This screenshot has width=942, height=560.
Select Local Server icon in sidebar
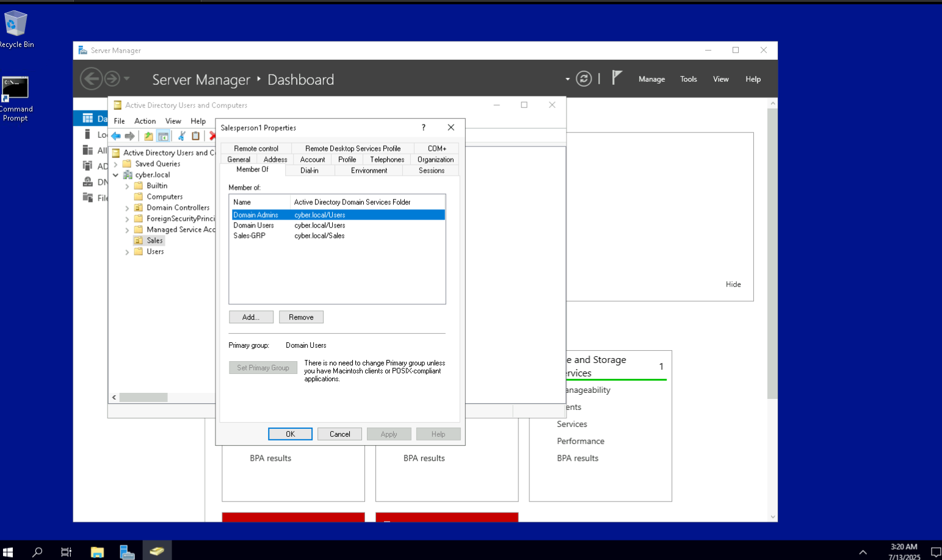(87, 134)
